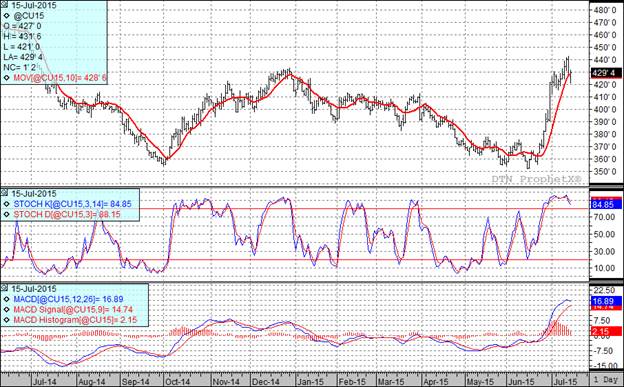The width and height of the screenshot is (624, 387).
Task: Select the MACD[@CU15,12,26]= 16.89 legend entry
Action: (68, 299)
